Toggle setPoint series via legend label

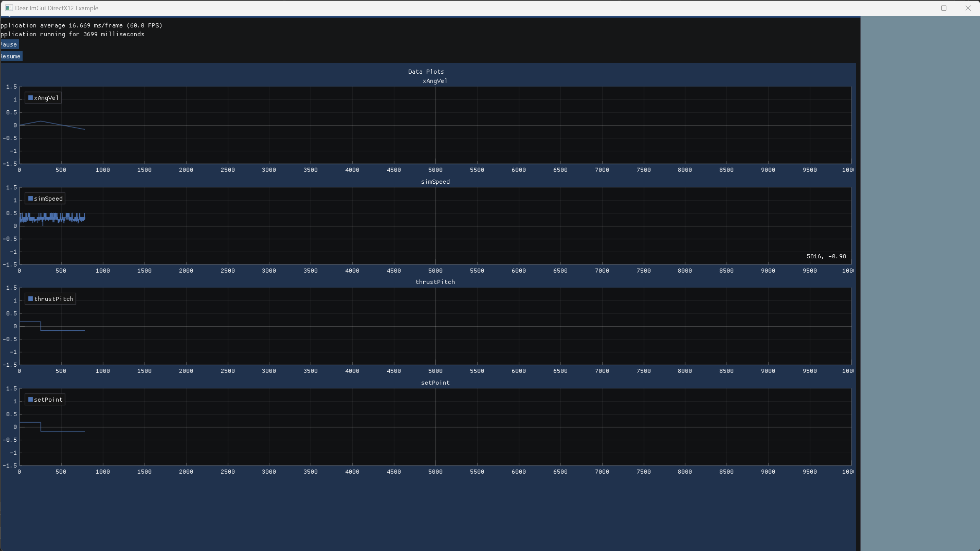click(x=48, y=400)
